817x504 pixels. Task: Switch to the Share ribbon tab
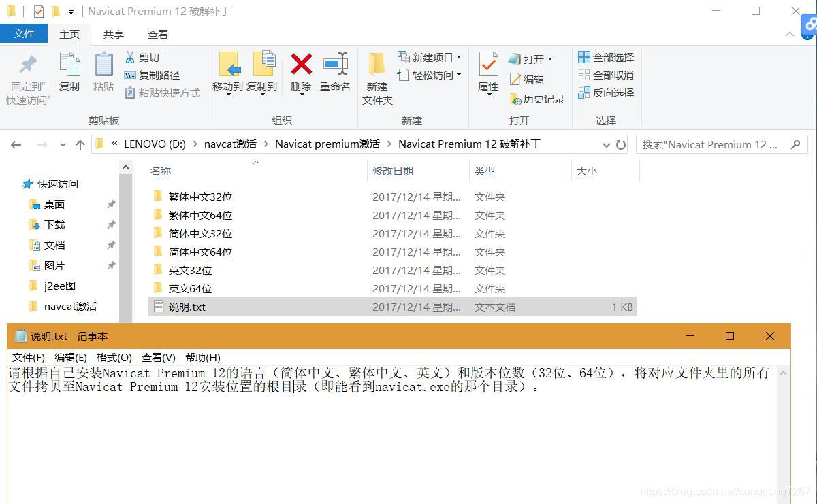pyautogui.click(x=114, y=34)
